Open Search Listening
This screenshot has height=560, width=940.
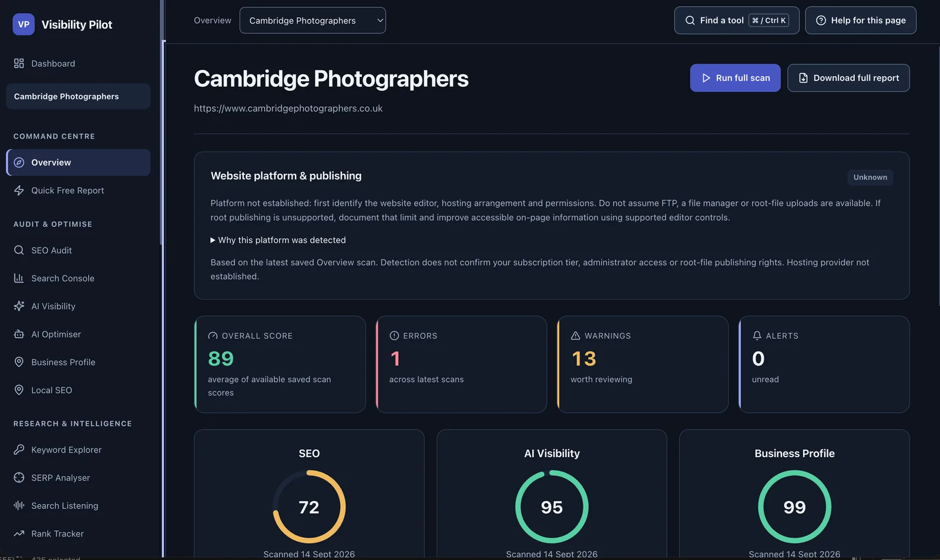coord(78,505)
